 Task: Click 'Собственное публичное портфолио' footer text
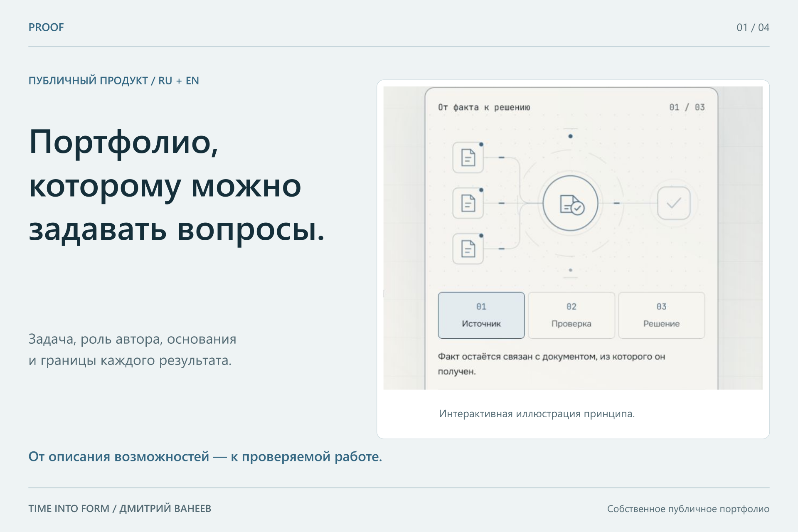click(688, 509)
